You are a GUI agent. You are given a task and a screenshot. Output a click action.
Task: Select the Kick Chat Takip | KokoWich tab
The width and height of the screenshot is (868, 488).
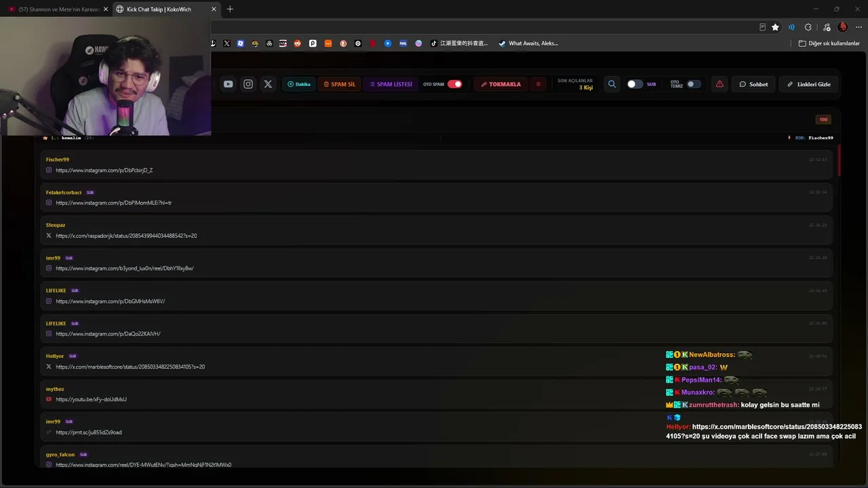[166, 9]
